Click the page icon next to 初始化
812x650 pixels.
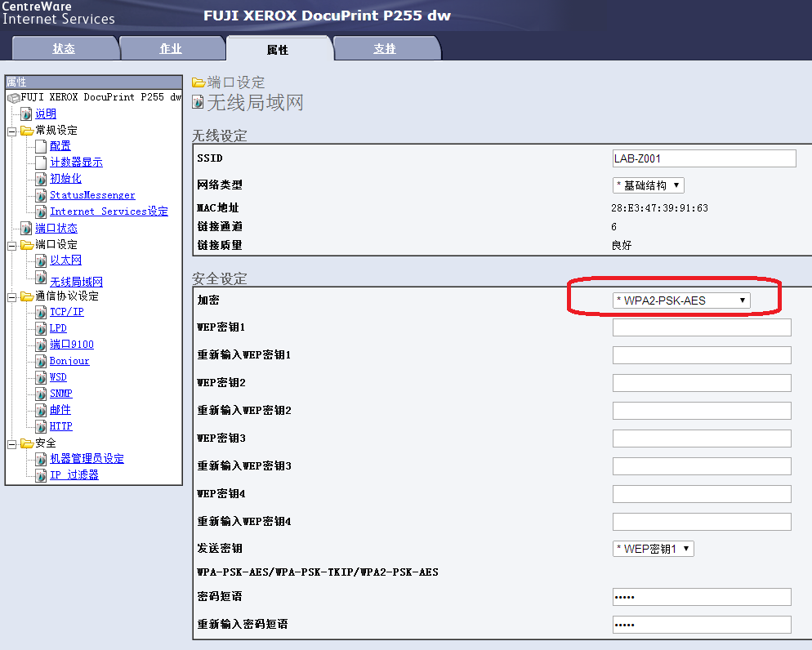pos(41,179)
